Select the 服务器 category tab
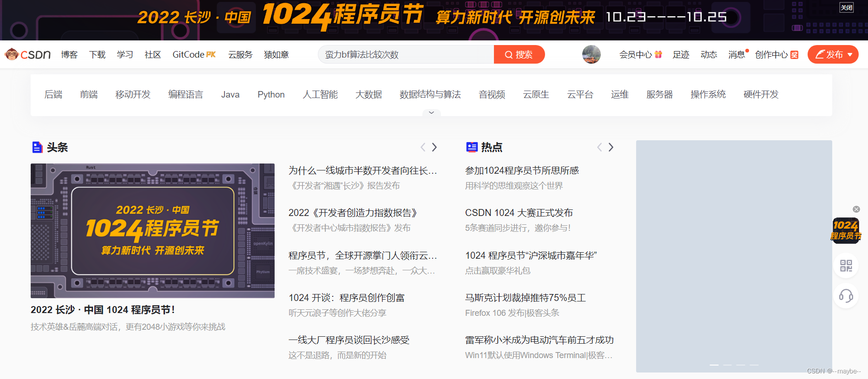868x379 pixels. coord(660,94)
